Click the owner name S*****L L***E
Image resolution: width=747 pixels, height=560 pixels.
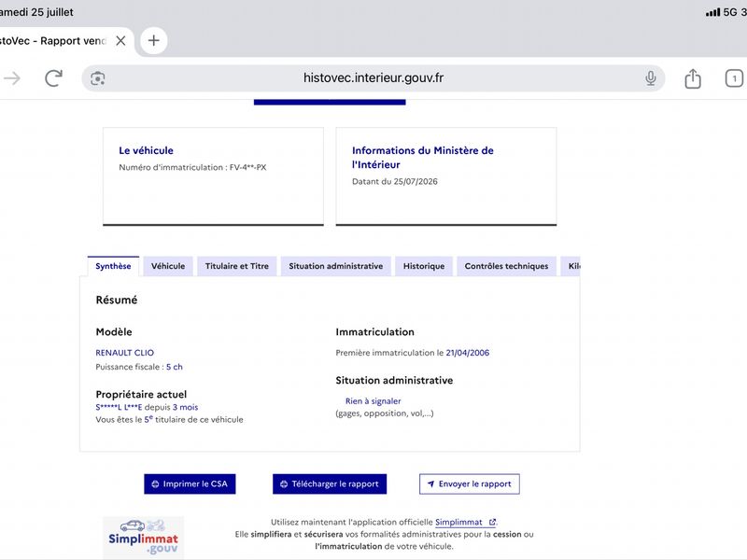120,407
